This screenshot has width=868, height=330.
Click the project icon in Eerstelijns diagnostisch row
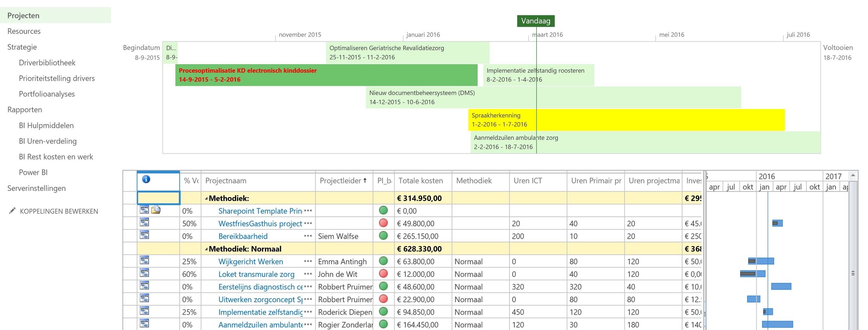144,286
